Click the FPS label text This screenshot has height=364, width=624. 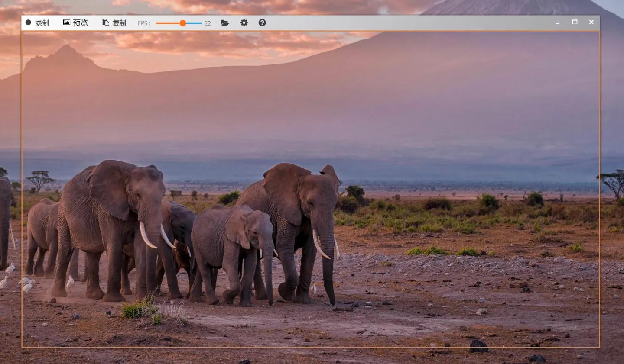pyautogui.click(x=143, y=23)
